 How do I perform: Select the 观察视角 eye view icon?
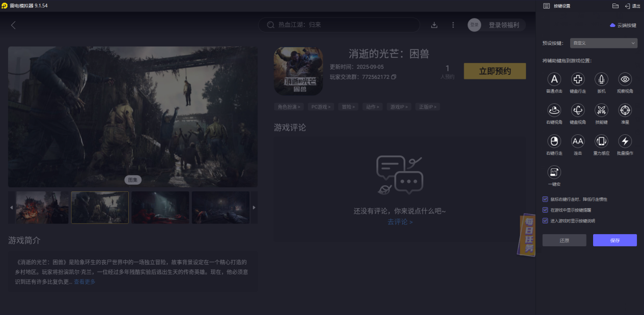(625, 79)
